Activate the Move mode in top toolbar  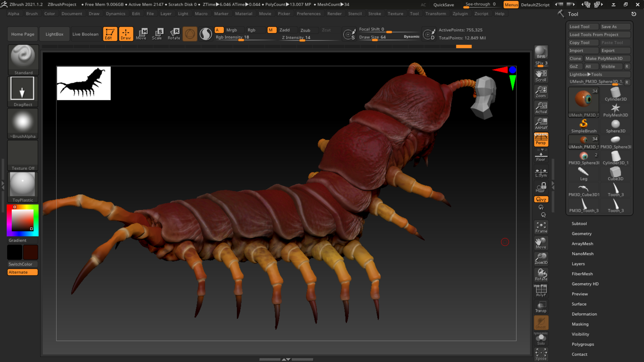[142, 34]
